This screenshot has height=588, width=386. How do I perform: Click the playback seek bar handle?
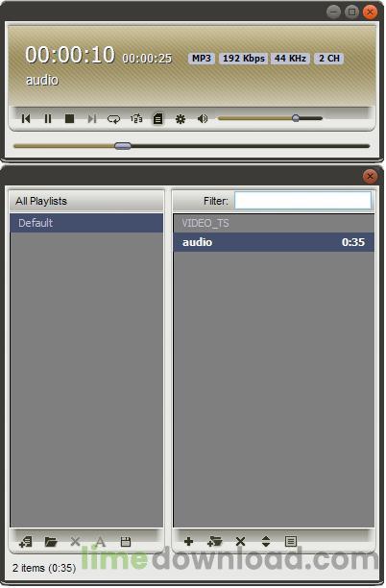(x=123, y=146)
